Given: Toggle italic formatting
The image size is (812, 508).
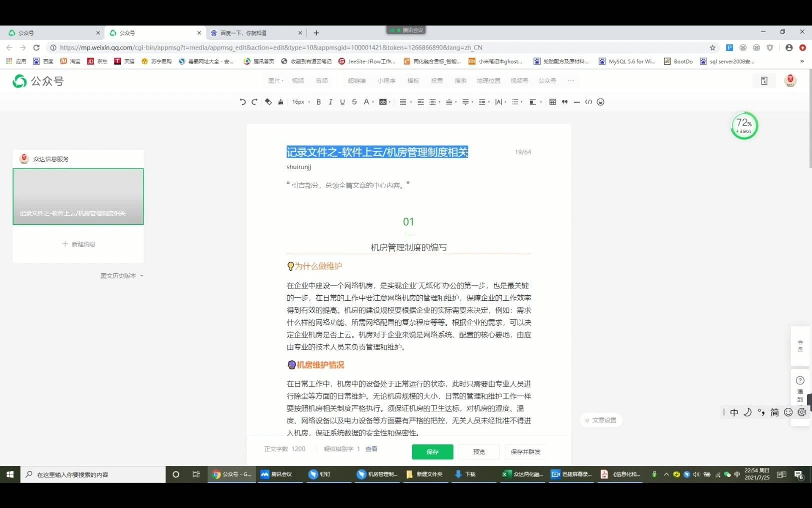Looking at the screenshot, I should coord(330,102).
